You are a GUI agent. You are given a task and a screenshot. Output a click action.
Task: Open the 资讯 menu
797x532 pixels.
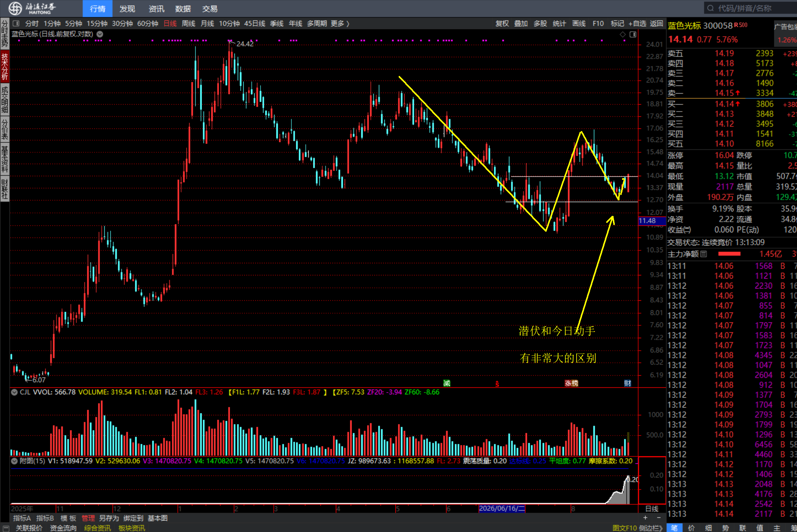pyautogui.click(x=157, y=8)
